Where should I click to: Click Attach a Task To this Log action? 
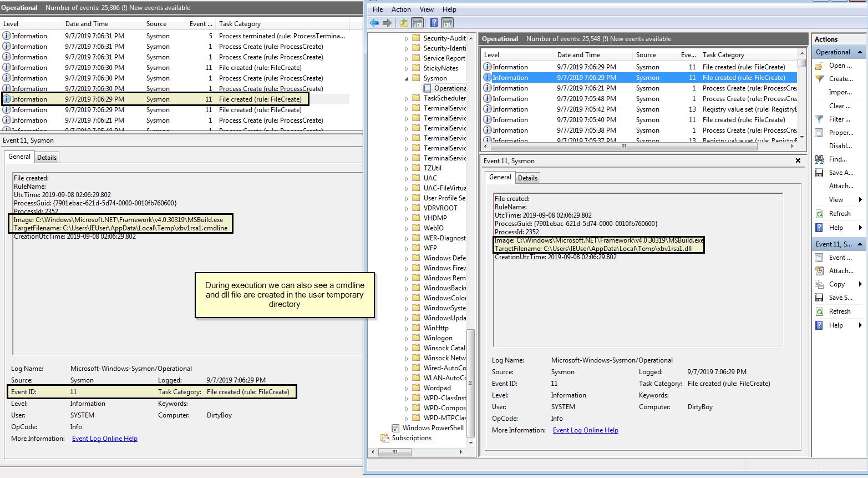(841, 186)
